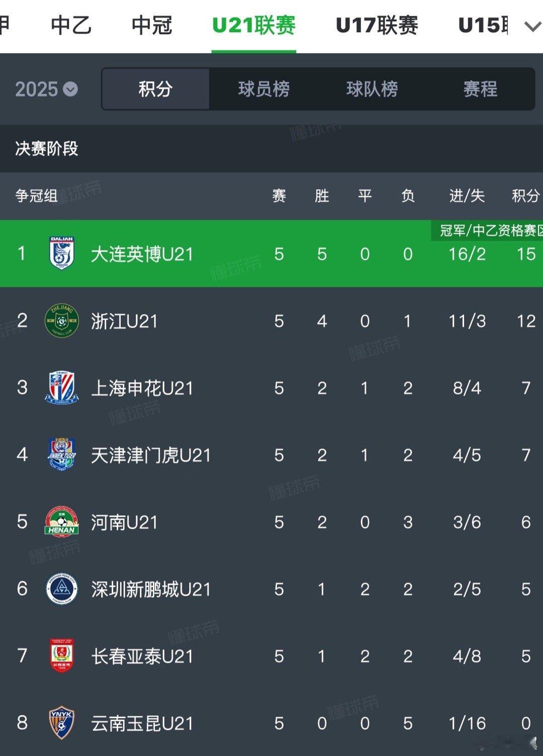Switch to the 球队榜 team rankings

click(x=372, y=89)
